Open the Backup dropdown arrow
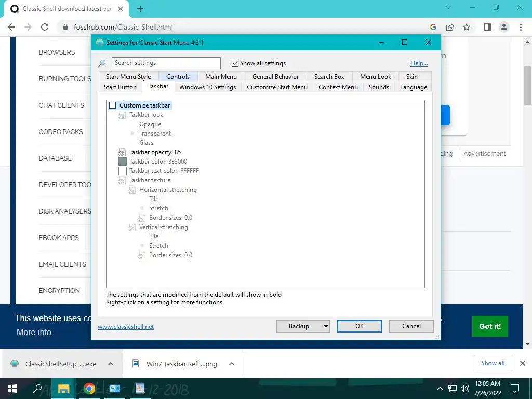The width and height of the screenshot is (532, 399). 326,326
